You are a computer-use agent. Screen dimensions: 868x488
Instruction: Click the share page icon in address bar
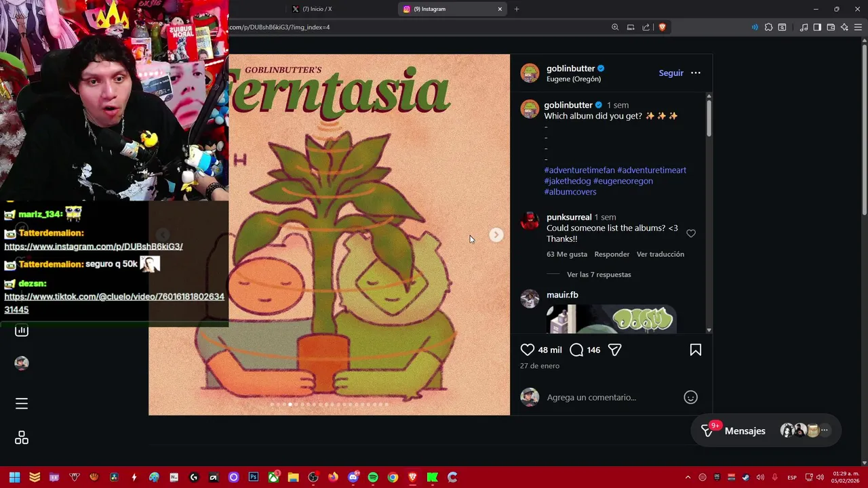click(646, 27)
